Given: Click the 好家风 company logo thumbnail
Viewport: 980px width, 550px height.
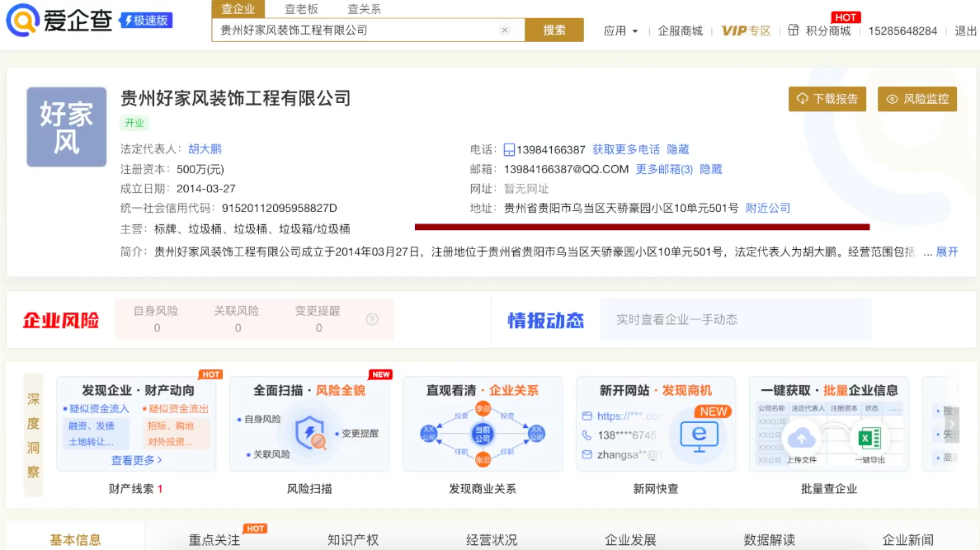Looking at the screenshot, I should point(66,127).
